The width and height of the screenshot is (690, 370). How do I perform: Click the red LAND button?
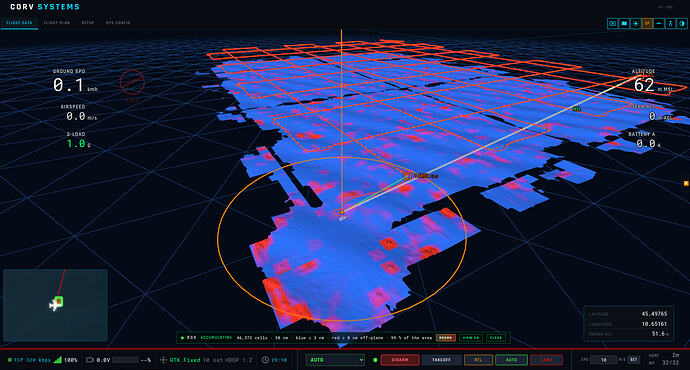546,360
